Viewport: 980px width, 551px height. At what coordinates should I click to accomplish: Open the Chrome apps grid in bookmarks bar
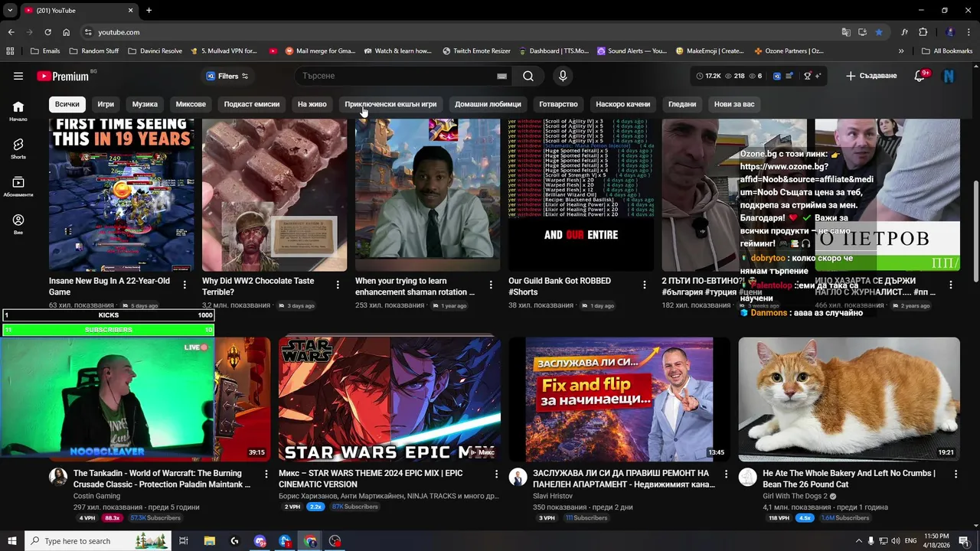pyautogui.click(x=10, y=51)
